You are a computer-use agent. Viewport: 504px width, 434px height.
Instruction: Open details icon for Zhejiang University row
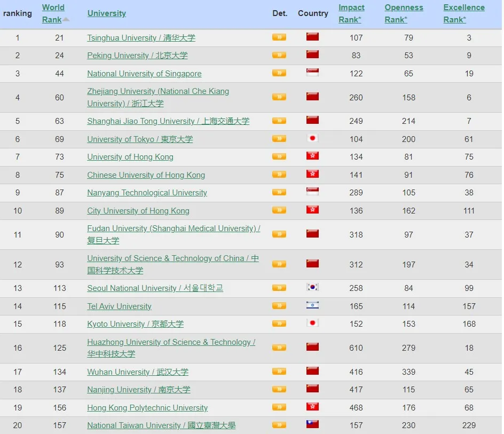[279, 97]
